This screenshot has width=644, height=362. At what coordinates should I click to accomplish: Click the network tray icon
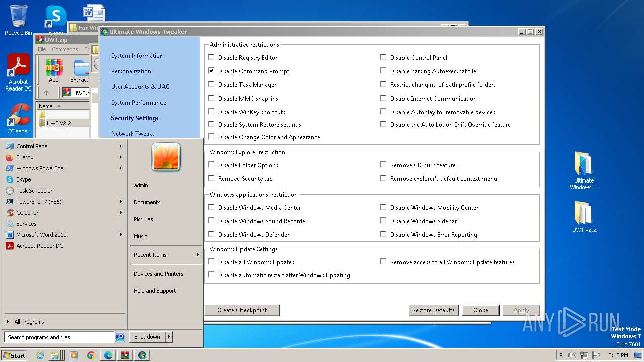[x=584, y=355]
